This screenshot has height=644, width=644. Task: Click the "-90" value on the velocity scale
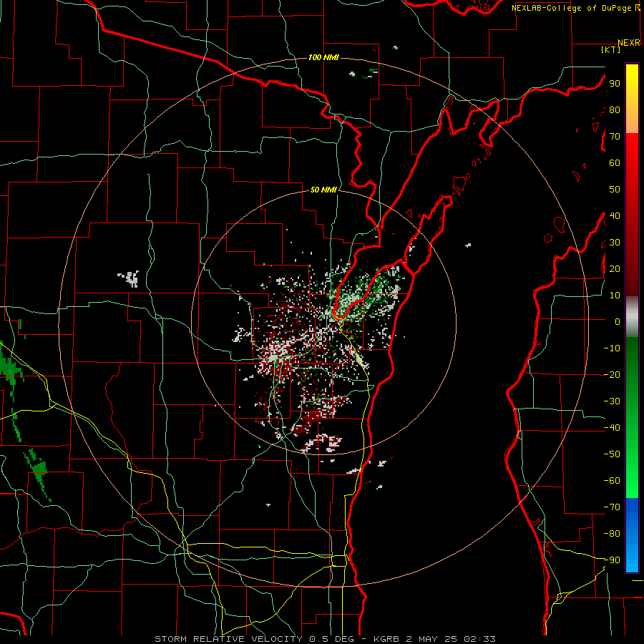point(612,560)
